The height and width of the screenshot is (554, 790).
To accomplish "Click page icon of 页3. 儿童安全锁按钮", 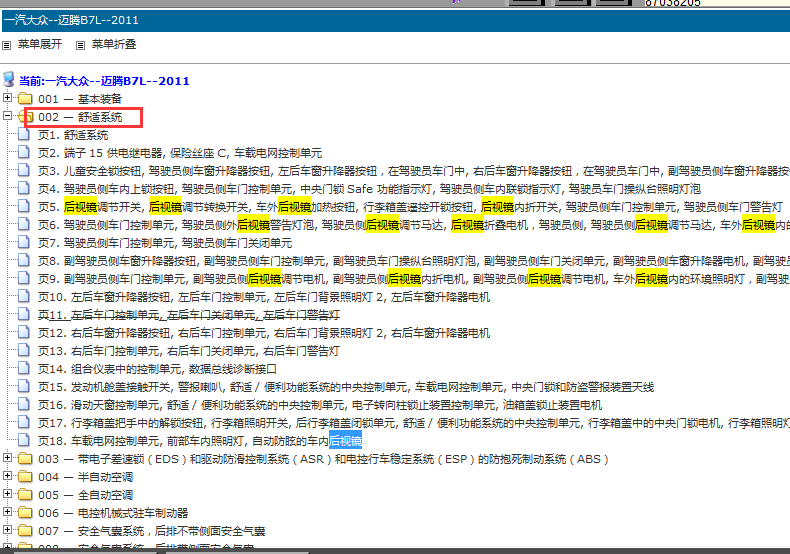I will [24, 170].
